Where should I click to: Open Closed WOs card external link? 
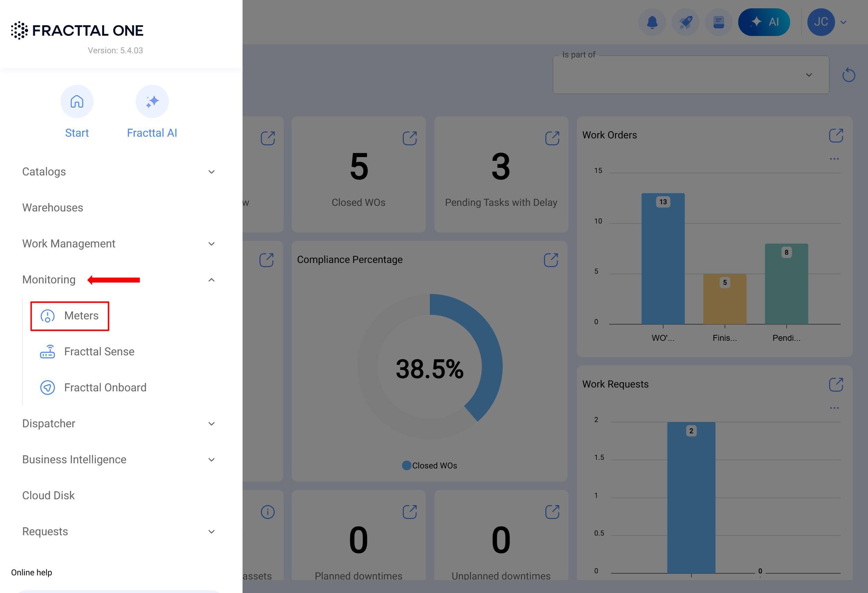coord(409,138)
